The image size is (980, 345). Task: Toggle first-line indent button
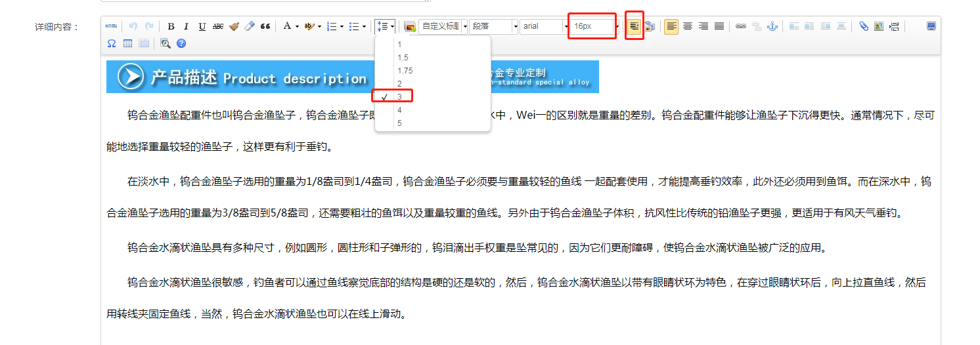point(635,26)
